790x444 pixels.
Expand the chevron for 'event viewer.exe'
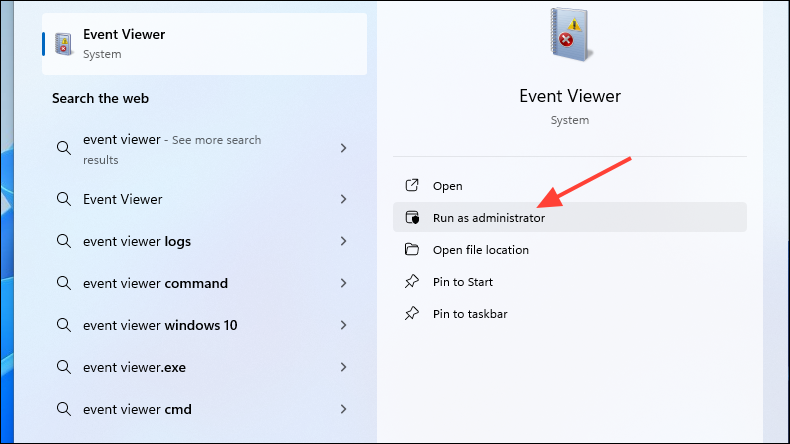click(344, 367)
